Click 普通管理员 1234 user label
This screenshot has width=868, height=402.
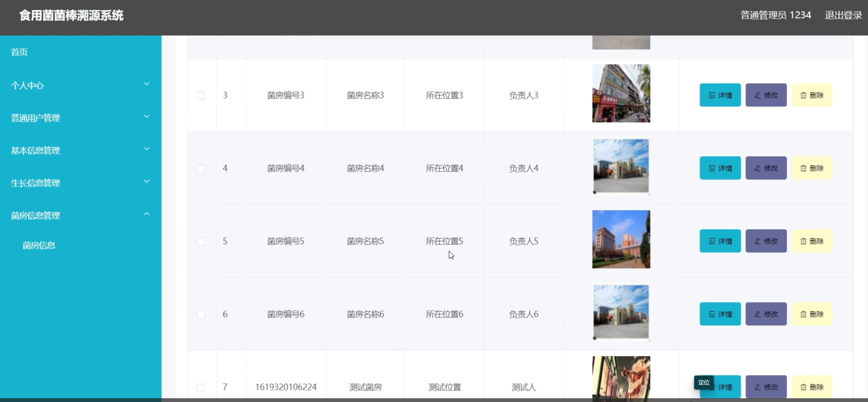pyautogui.click(x=776, y=15)
